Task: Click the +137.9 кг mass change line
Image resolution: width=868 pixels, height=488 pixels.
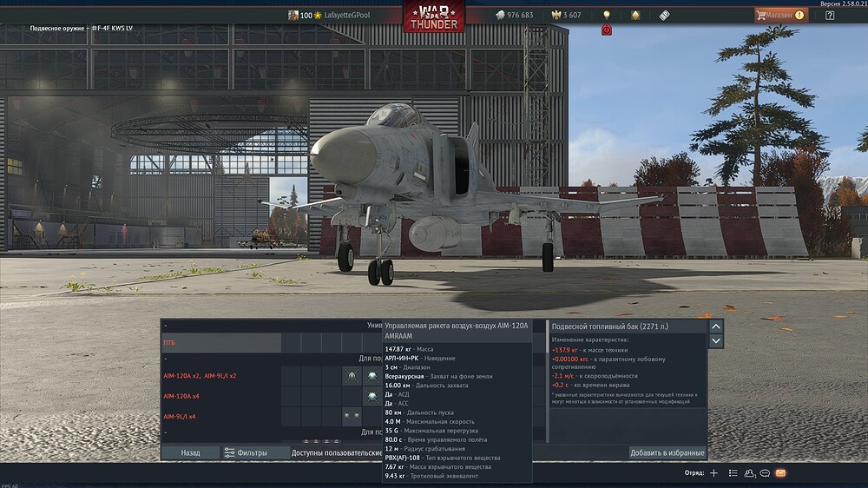Action: pos(589,350)
